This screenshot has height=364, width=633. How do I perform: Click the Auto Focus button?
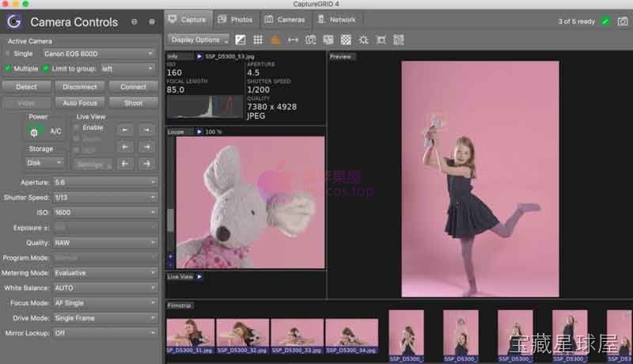tap(80, 103)
